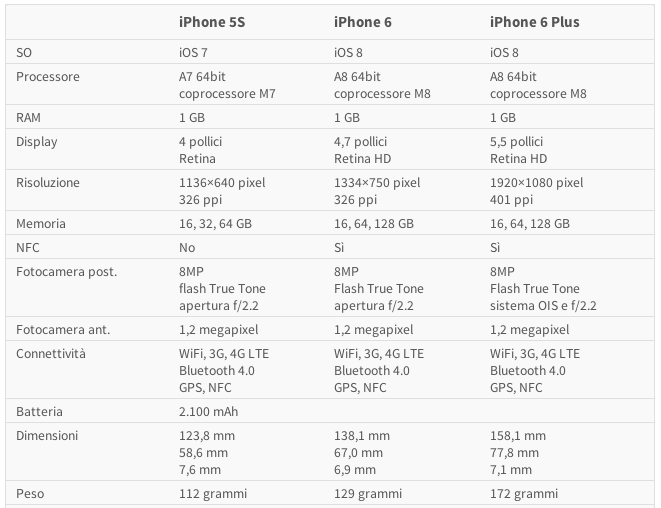The image size is (661, 508).
Task: Click the iPhone 6 column header
Action: click(363, 22)
